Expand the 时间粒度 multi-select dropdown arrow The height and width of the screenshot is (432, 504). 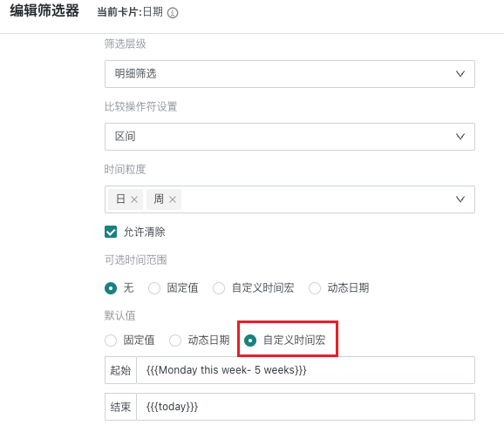coord(460,199)
